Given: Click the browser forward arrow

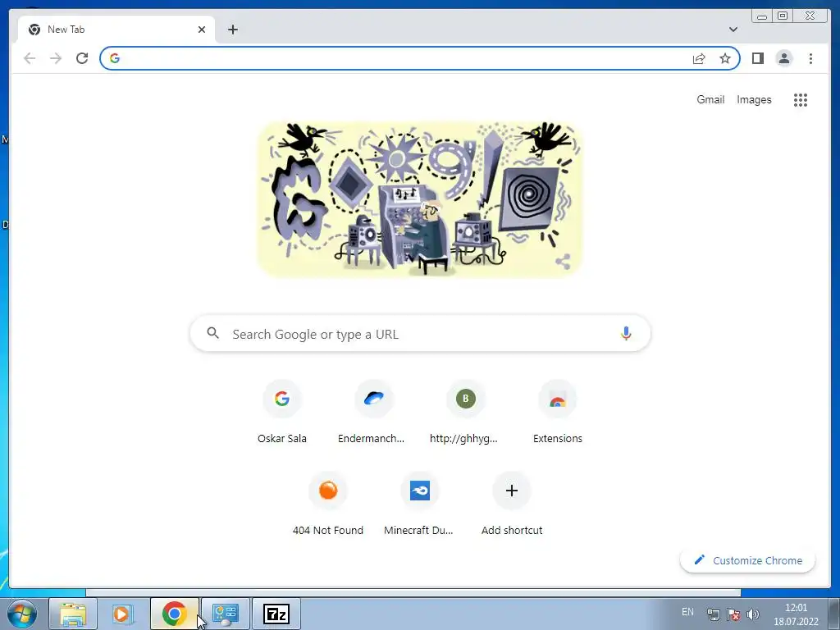Looking at the screenshot, I should tap(56, 58).
